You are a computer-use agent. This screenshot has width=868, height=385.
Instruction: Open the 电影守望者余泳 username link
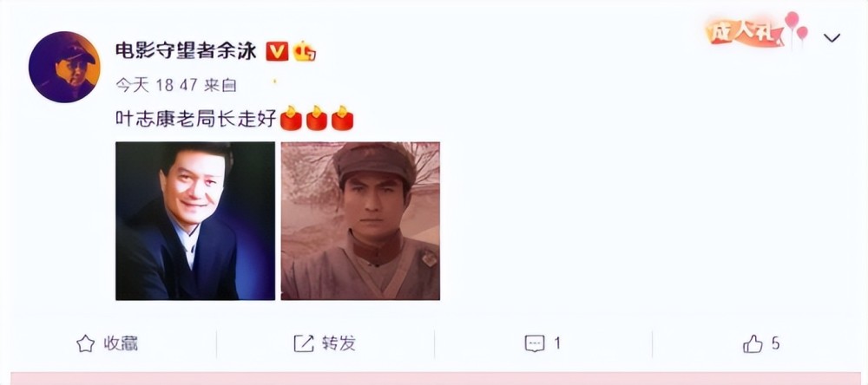[186, 51]
